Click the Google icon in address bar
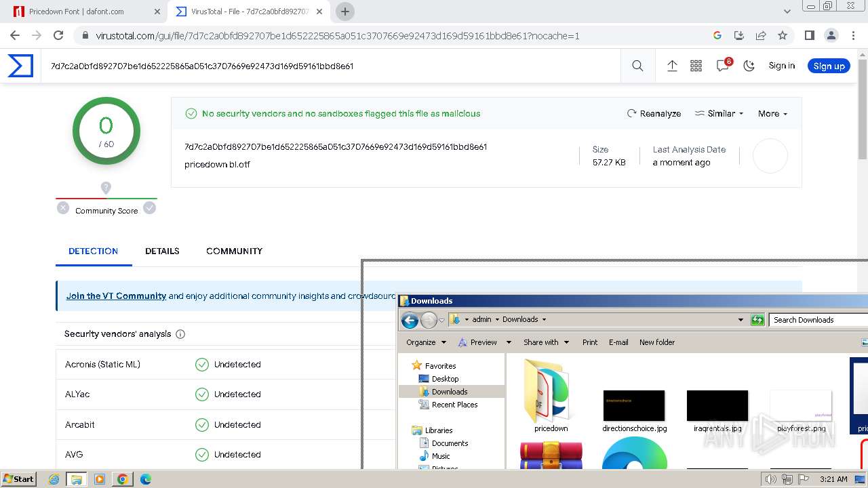The width and height of the screenshot is (868, 488). [x=717, y=35]
